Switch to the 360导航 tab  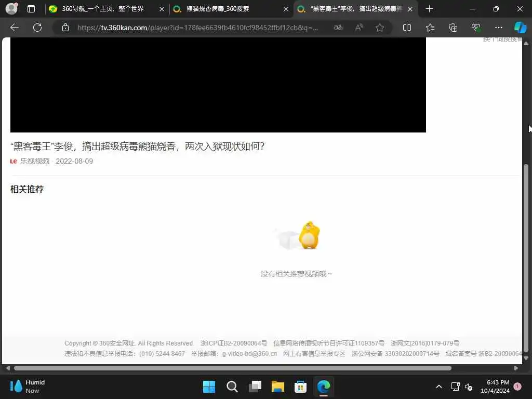pyautogui.click(x=102, y=9)
